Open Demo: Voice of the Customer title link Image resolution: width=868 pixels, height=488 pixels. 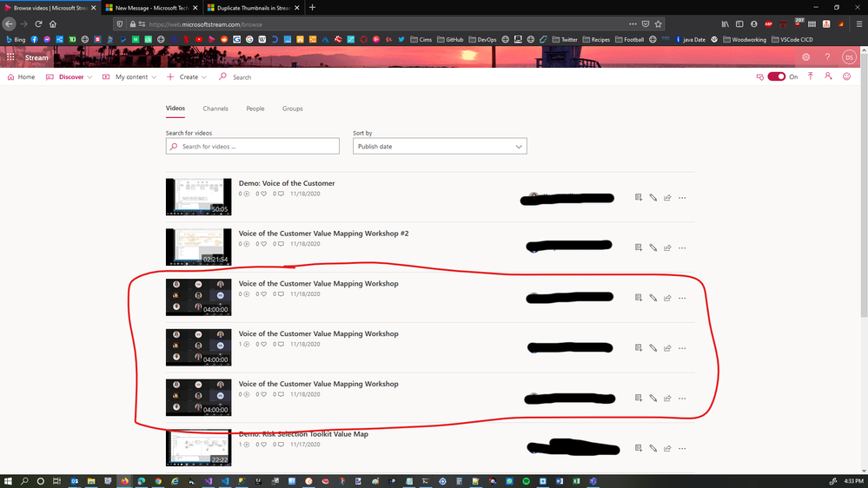tap(286, 183)
